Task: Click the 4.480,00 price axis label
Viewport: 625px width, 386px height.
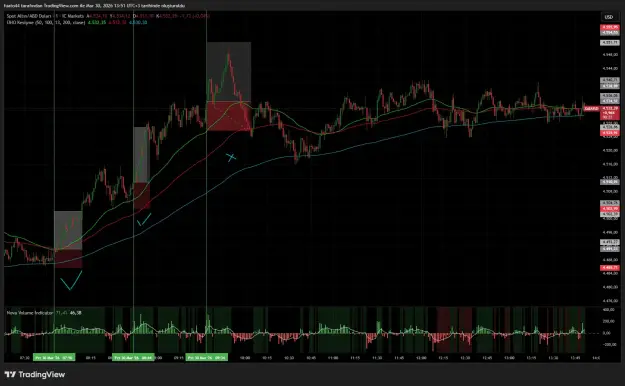Action: (x=610, y=287)
